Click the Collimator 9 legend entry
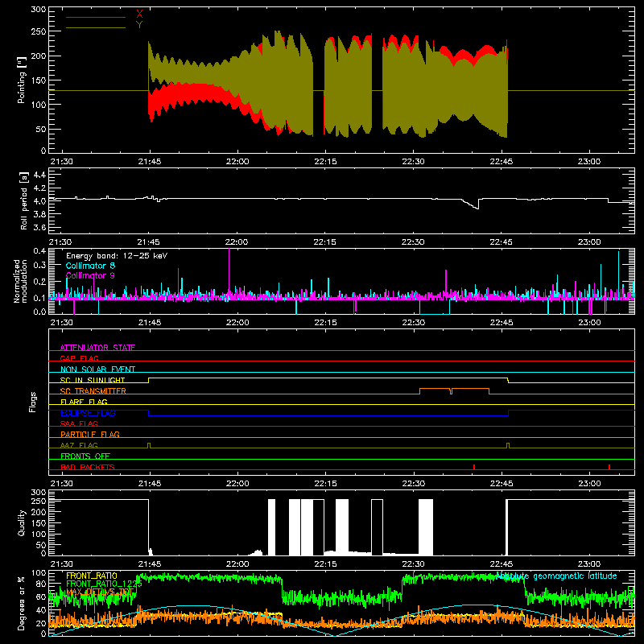 click(x=90, y=275)
